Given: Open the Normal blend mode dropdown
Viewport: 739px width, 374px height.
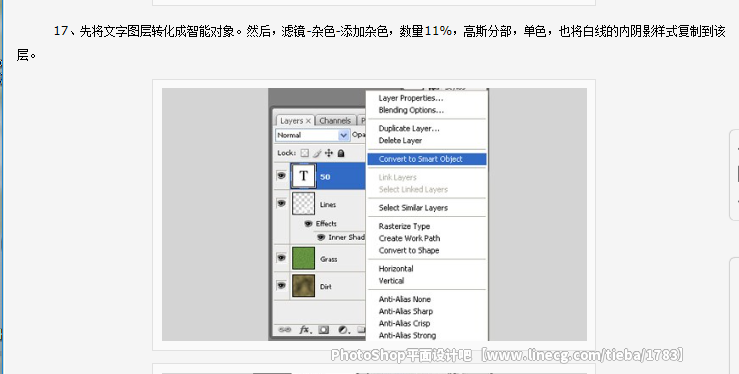Looking at the screenshot, I should coord(312,135).
